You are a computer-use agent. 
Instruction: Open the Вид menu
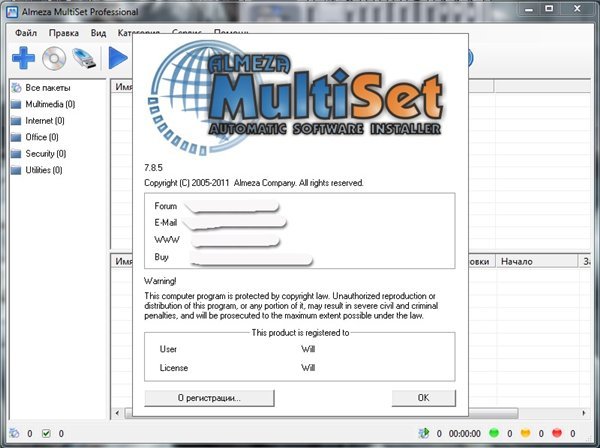coord(98,33)
